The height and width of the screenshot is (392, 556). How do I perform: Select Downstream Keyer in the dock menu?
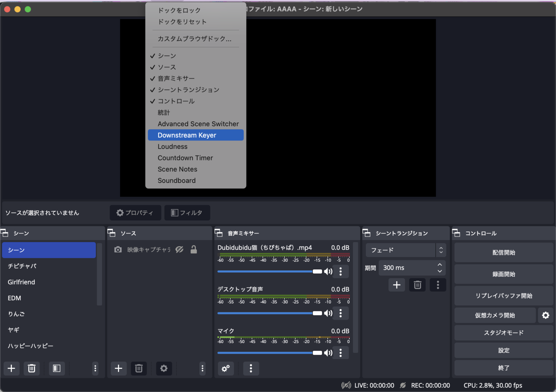click(187, 135)
